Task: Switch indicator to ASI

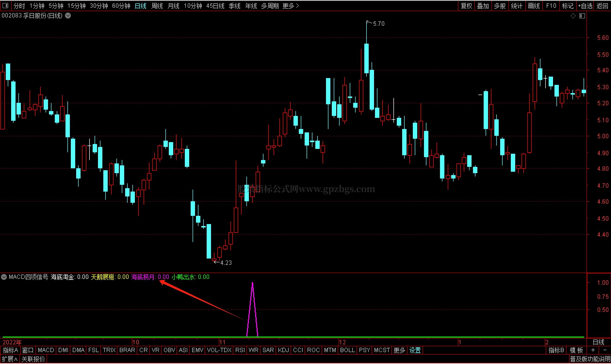Action: coord(183,351)
